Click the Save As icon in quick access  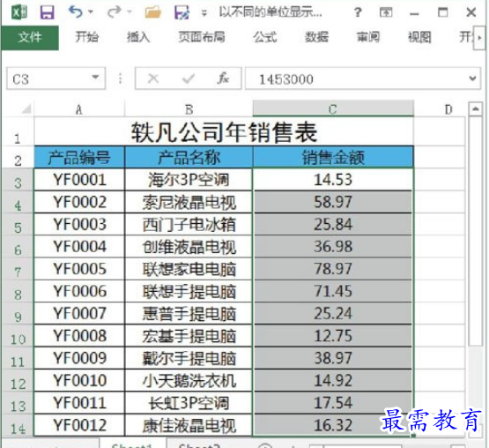(182, 12)
